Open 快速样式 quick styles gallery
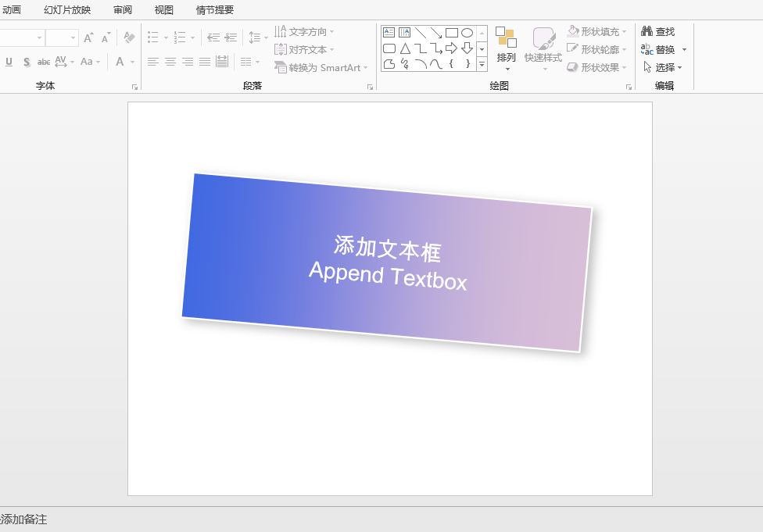The width and height of the screenshot is (763, 532). coord(543,48)
